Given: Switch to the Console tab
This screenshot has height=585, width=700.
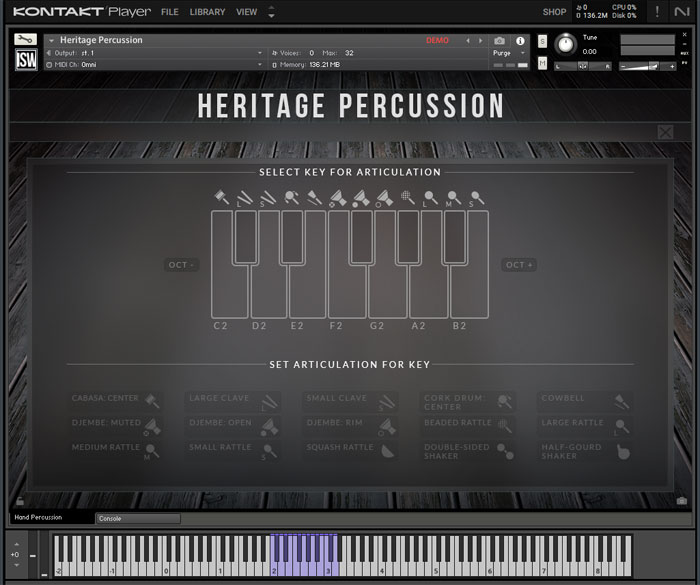Looking at the screenshot, I should pos(138,518).
